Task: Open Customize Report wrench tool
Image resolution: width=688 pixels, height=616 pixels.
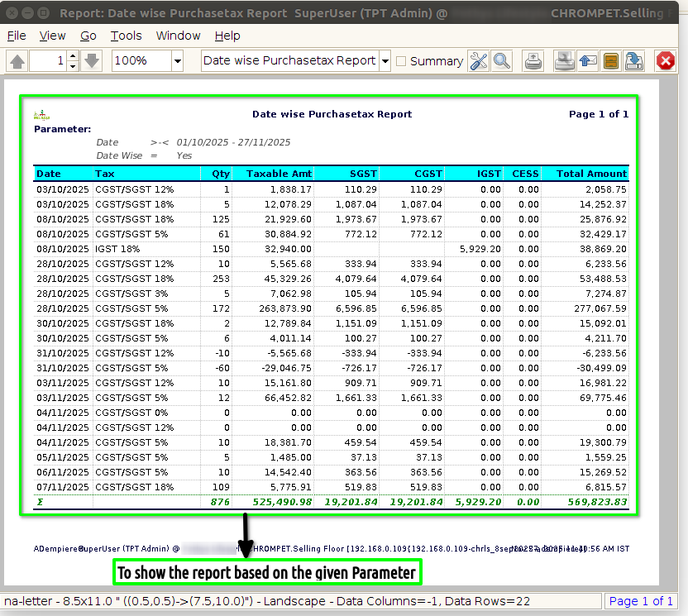Action: [x=478, y=61]
